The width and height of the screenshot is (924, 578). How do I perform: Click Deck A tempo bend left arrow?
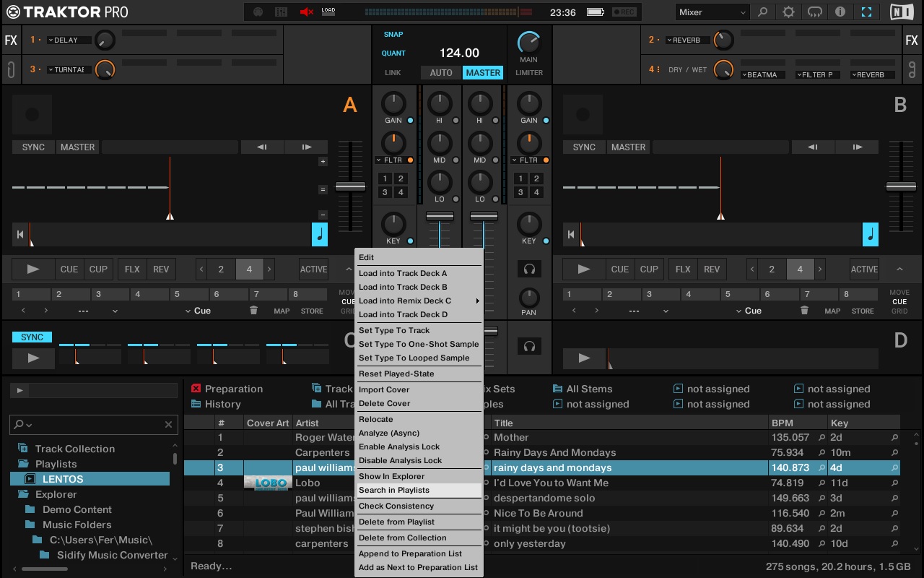point(262,147)
